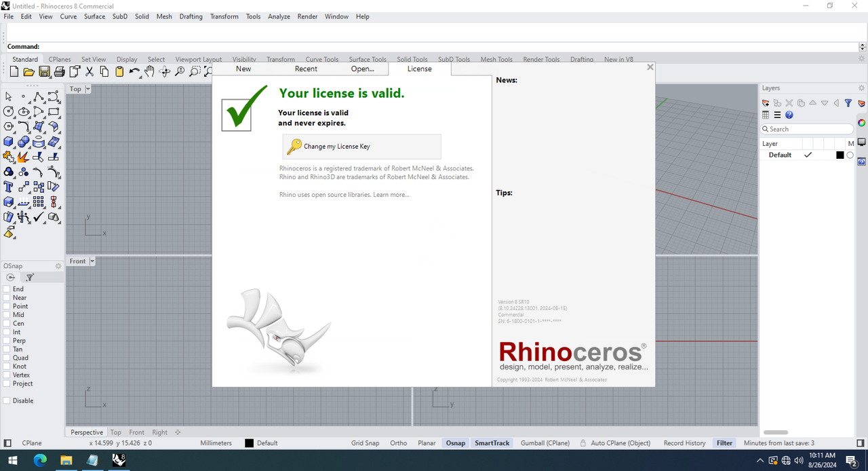
Task: Click the status bar layer color swatch
Action: coord(249,443)
